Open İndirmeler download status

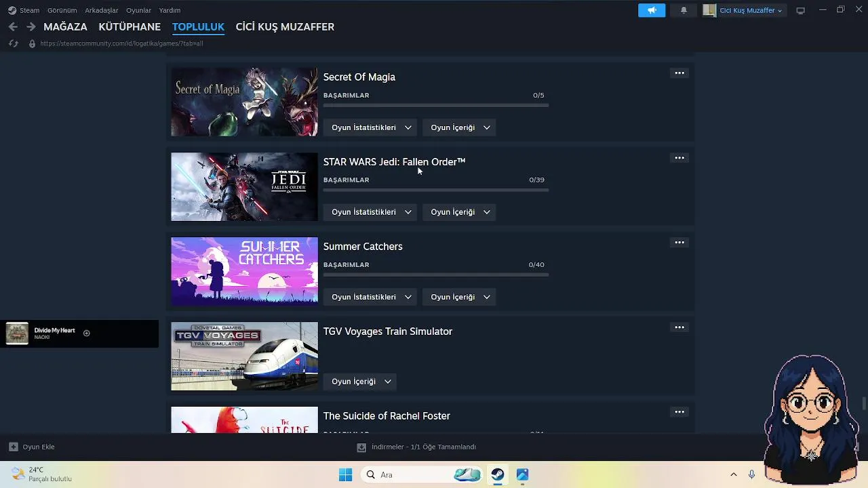417,447
